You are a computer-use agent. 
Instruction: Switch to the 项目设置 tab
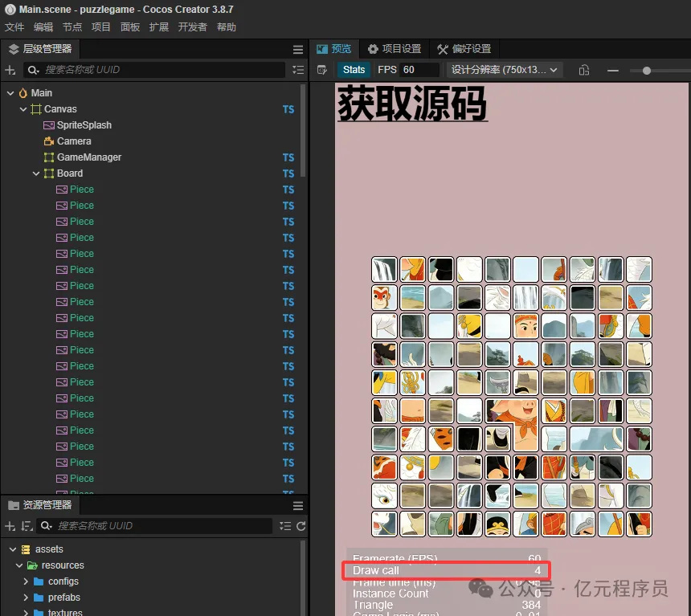click(x=395, y=49)
